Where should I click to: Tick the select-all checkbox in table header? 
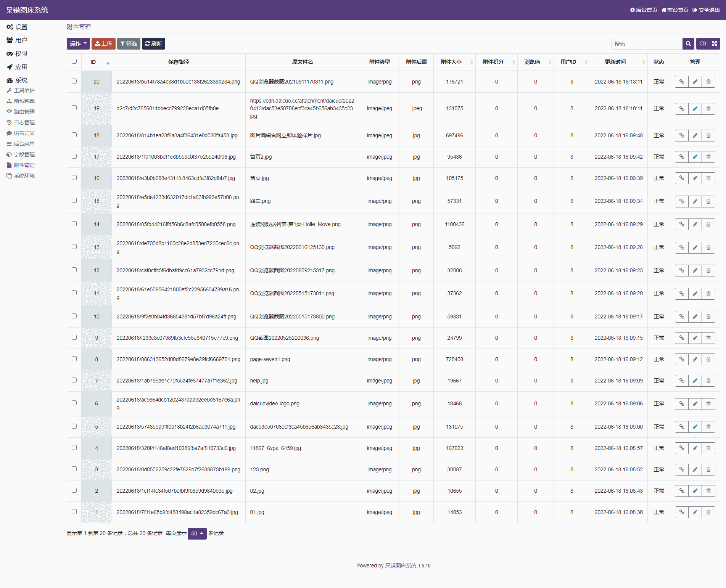tap(74, 61)
